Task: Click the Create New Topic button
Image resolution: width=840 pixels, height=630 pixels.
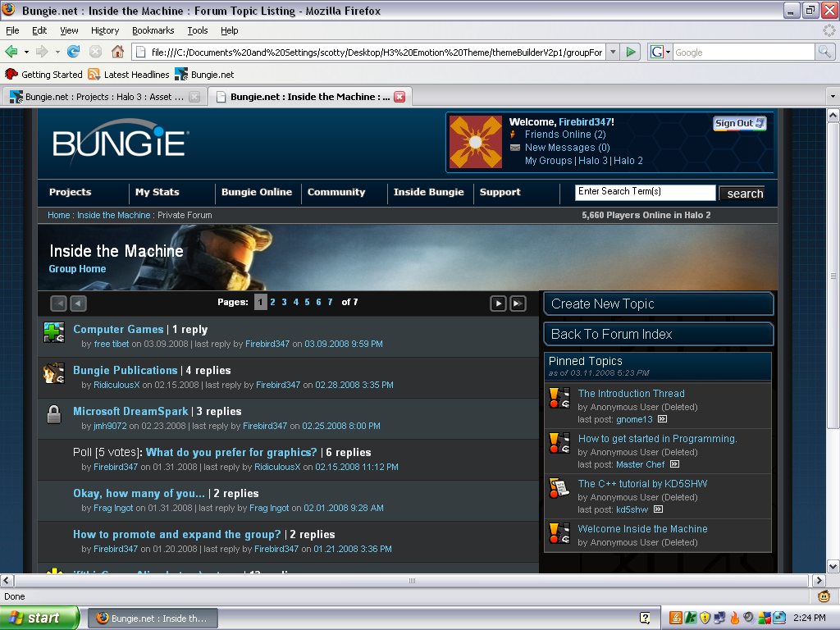Action: coord(658,304)
